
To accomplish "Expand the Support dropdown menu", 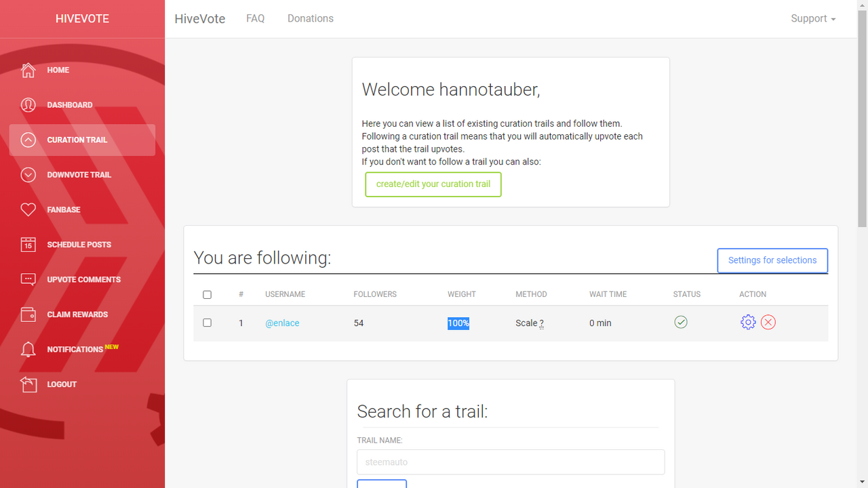I will [x=813, y=18].
